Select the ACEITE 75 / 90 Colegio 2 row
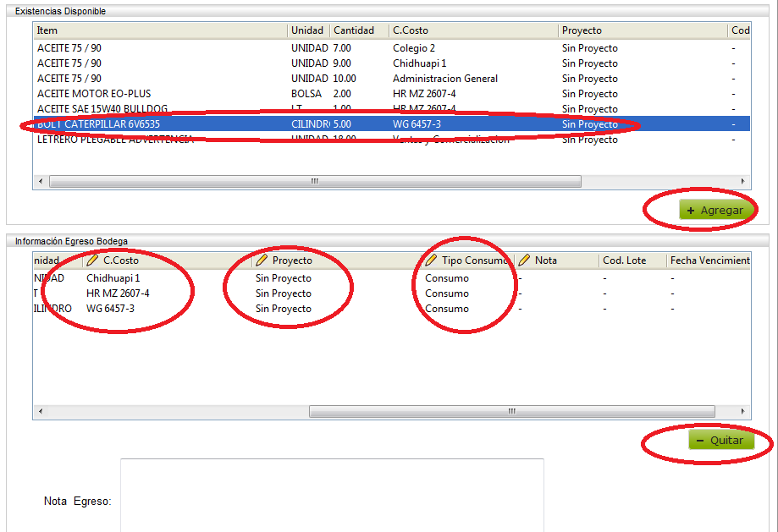Screen dimensions: 778x532 click(x=391, y=48)
